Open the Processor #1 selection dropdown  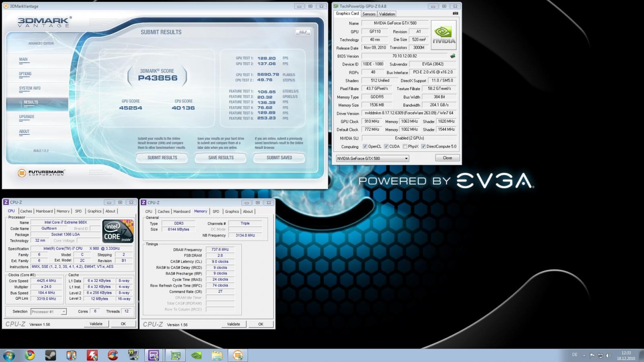[x=48, y=312]
